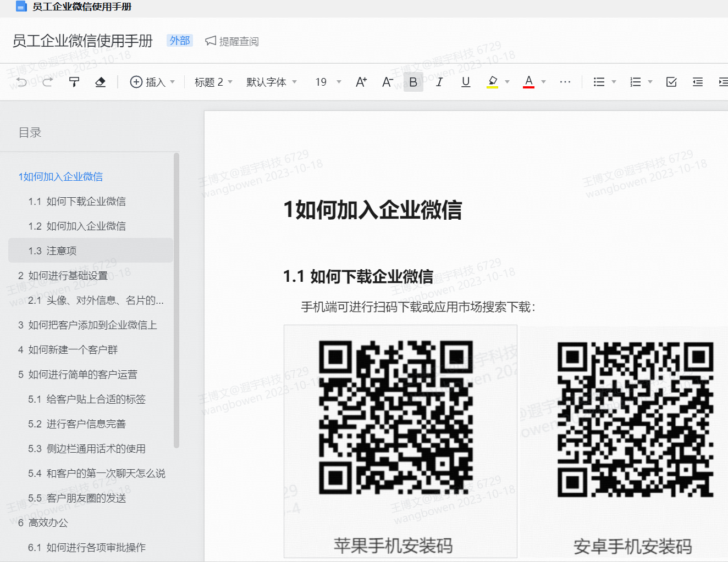The height and width of the screenshot is (562, 728).
Task: Open section 5 如何进行简单的客户运营
Action: [x=78, y=374]
